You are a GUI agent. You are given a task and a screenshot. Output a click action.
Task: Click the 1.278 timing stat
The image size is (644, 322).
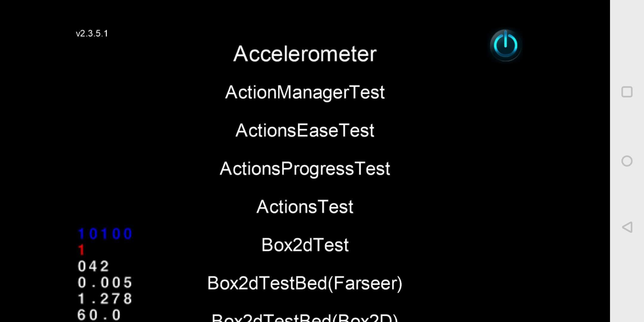pos(105,298)
